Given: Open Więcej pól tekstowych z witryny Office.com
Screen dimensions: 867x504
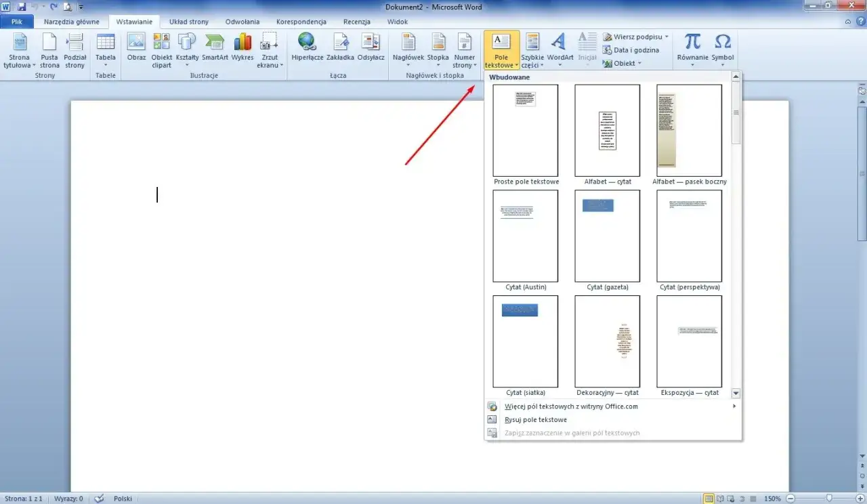Looking at the screenshot, I should pyautogui.click(x=571, y=406).
